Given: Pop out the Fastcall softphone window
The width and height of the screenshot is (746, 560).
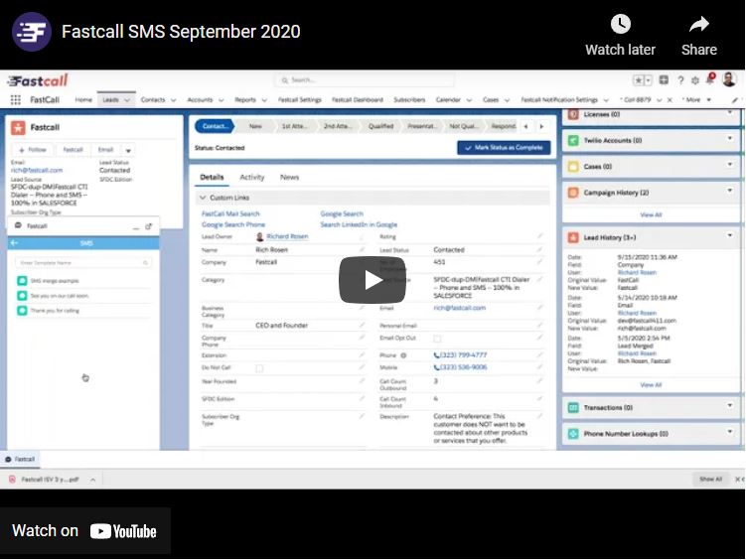Looking at the screenshot, I should tap(148, 226).
